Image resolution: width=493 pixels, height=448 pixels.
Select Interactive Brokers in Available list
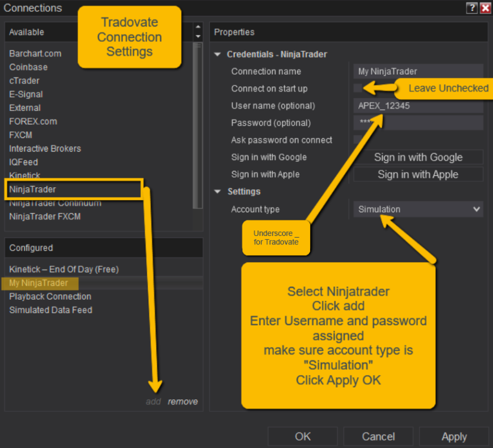45,149
